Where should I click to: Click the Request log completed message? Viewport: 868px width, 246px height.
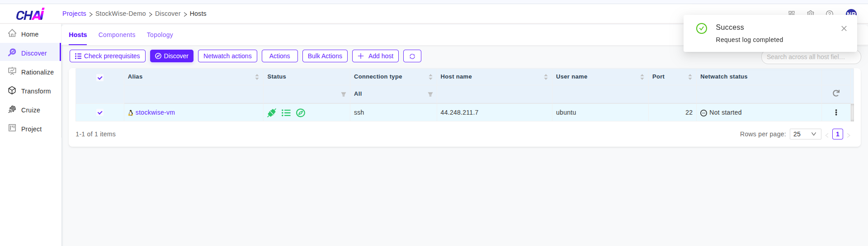(749, 40)
